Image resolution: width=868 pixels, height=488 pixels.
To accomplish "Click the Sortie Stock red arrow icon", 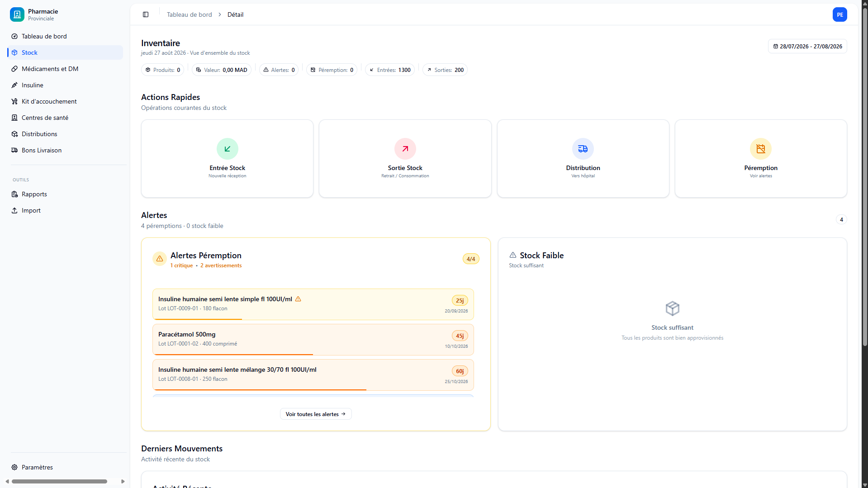I will [x=405, y=149].
